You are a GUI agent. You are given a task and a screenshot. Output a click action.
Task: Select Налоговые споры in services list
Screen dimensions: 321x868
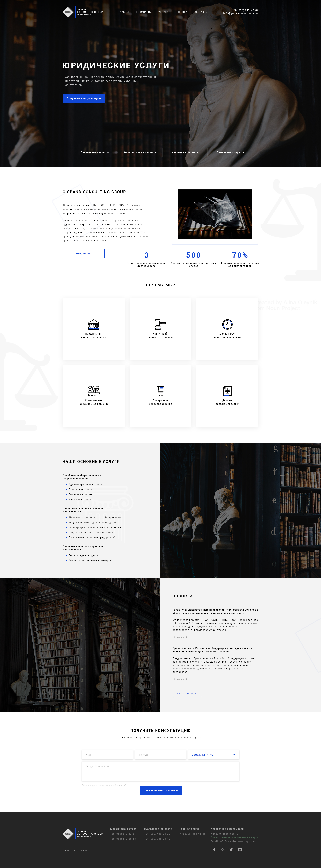point(80,500)
